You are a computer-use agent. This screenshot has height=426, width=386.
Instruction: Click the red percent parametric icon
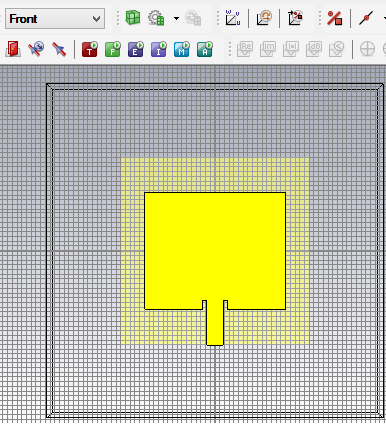tap(335, 18)
